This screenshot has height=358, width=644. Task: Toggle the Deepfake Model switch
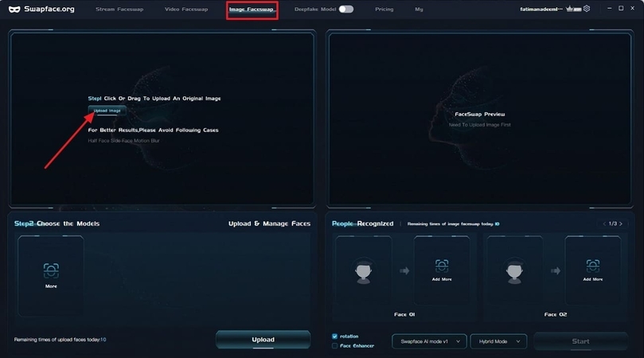(345, 9)
